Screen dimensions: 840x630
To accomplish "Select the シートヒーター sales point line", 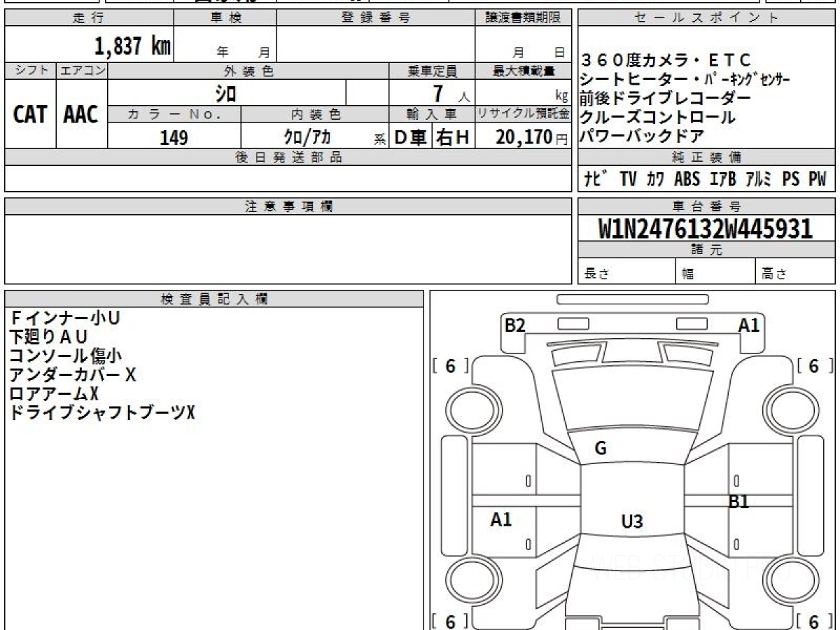I will [685, 79].
